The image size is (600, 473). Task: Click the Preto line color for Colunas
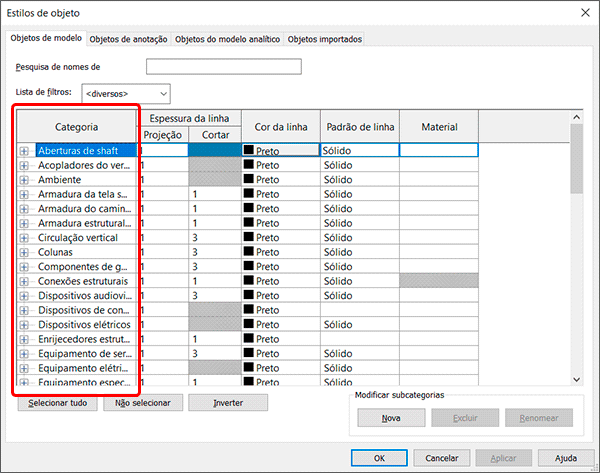pos(281,252)
